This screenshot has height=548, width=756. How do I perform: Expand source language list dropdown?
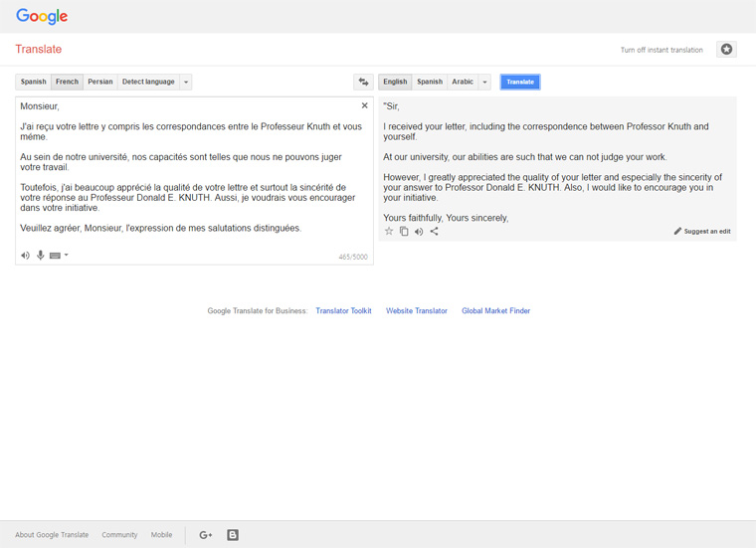[x=186, y=82]
